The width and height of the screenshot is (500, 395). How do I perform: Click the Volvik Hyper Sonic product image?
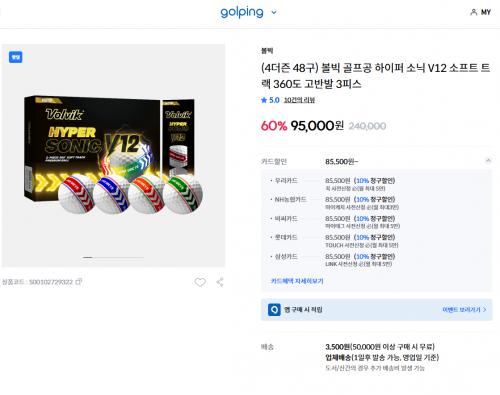pyautogui.click(x=113, y=155)
